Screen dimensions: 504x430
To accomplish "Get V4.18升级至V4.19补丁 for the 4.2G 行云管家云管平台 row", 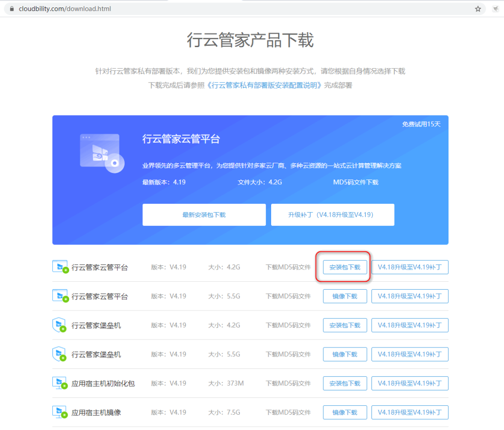I will (410, 267).
